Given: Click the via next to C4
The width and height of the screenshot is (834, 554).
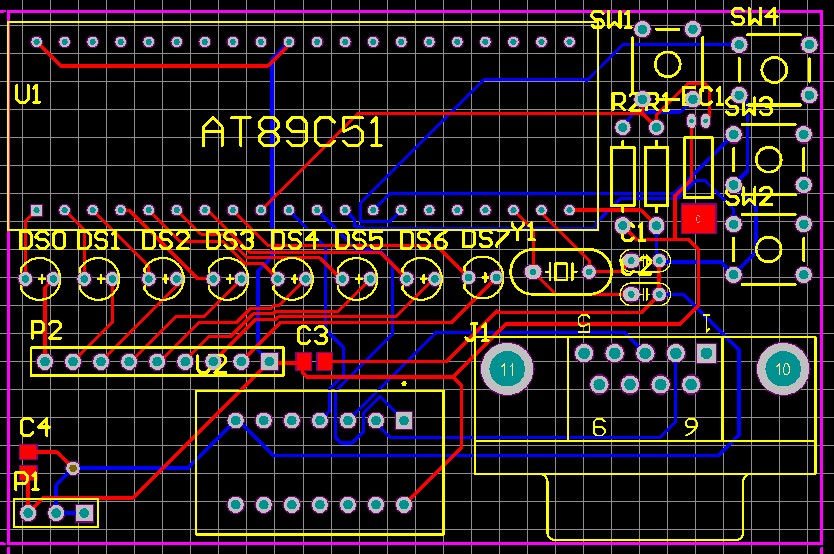Looking at the screenshot, I should coord(72,468).
